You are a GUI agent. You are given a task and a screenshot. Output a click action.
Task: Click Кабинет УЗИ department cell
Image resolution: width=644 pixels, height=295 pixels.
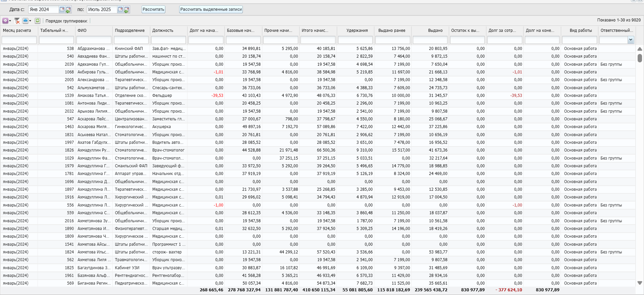click(131, 268)
